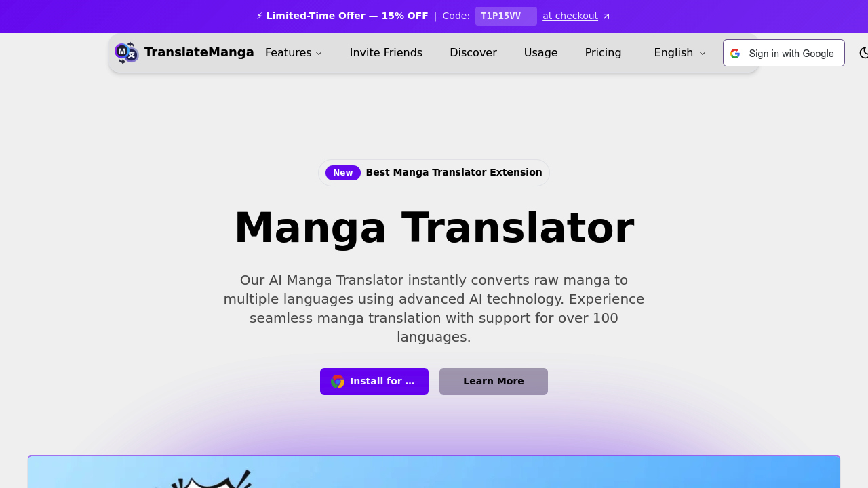Open the English language dropdown

(678, 52)
